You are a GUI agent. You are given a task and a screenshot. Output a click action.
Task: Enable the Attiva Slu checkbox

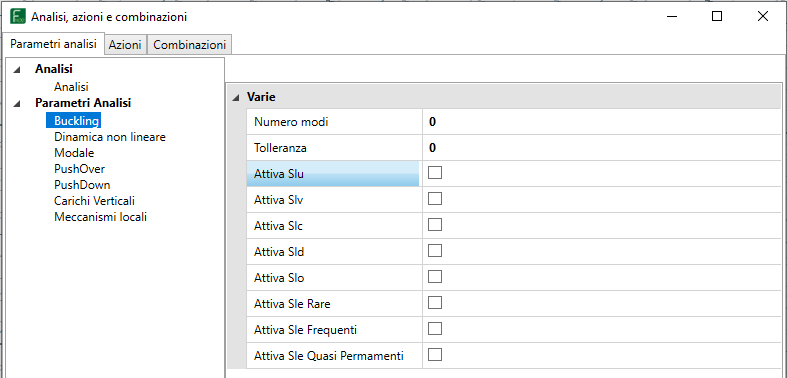(435, 173)
